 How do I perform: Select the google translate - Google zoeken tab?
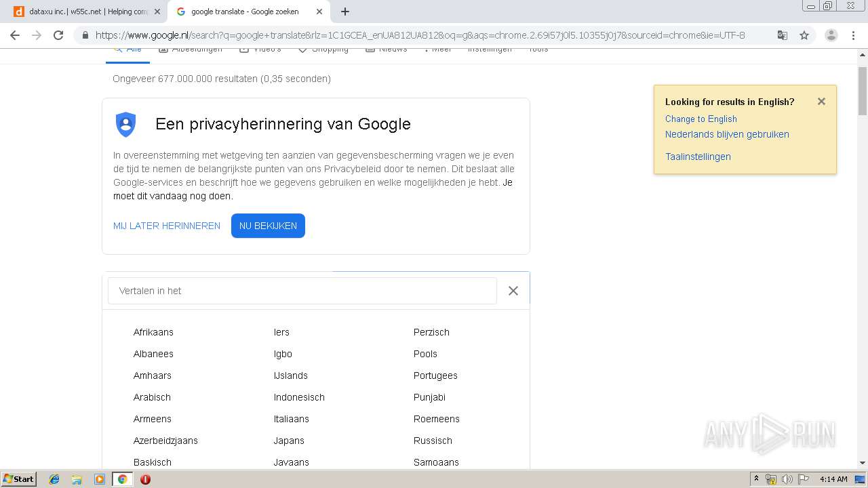tap(249, 12)
